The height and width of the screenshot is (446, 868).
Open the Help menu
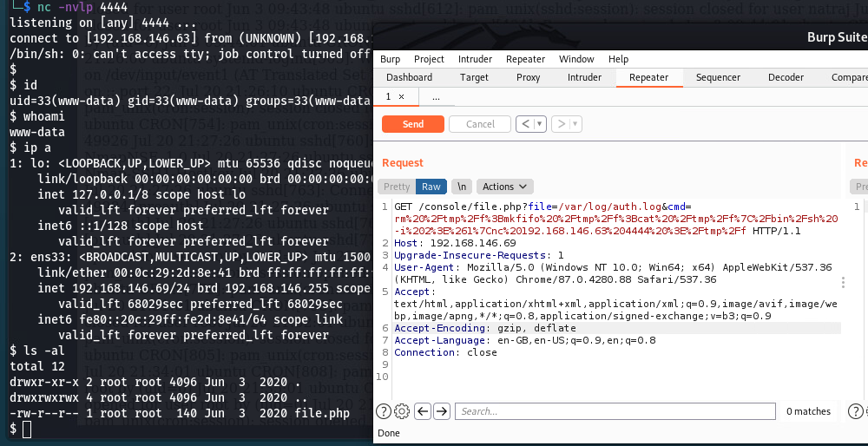(x=618, y=59)
